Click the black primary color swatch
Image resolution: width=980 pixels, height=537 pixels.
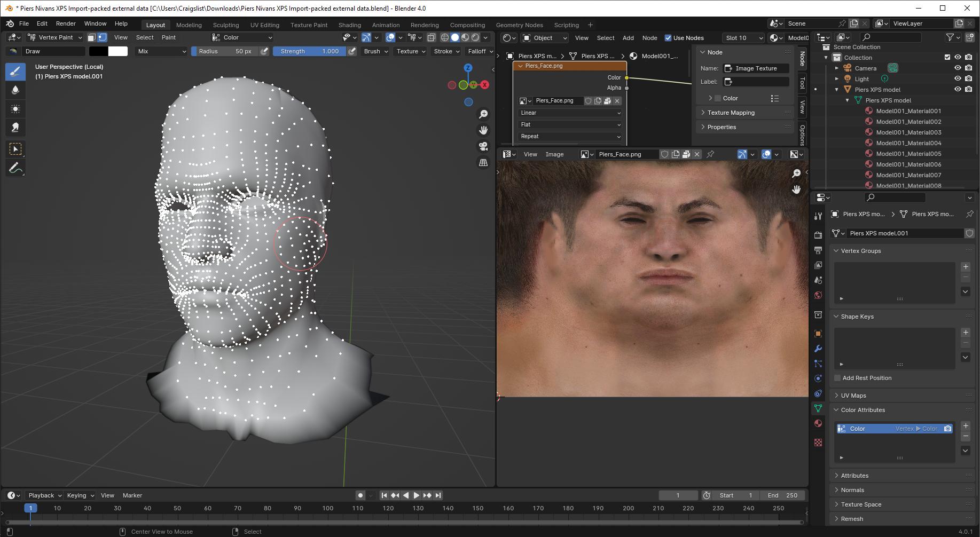click(98, 51)
